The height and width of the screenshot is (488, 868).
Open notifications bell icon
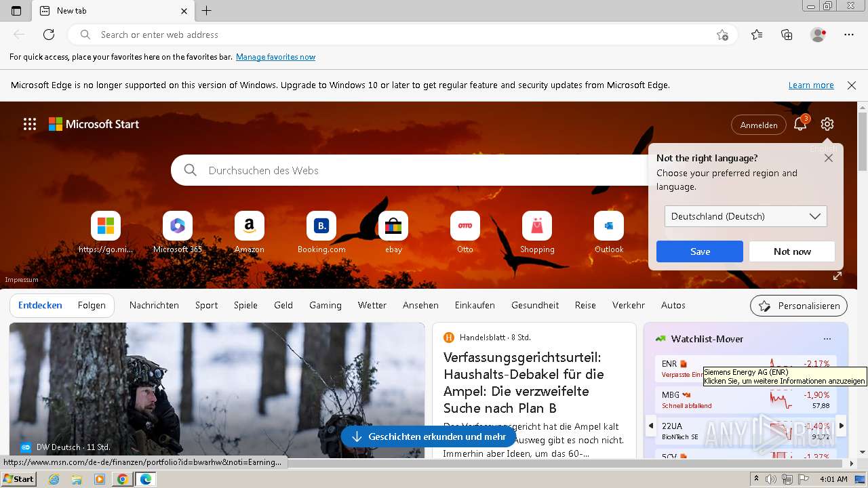[x=800, y=124]
